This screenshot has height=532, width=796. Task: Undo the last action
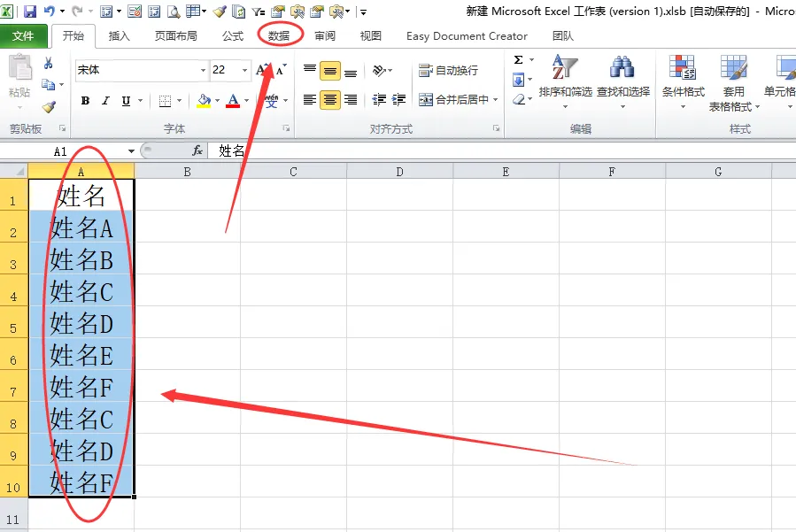tap(50, 12)
